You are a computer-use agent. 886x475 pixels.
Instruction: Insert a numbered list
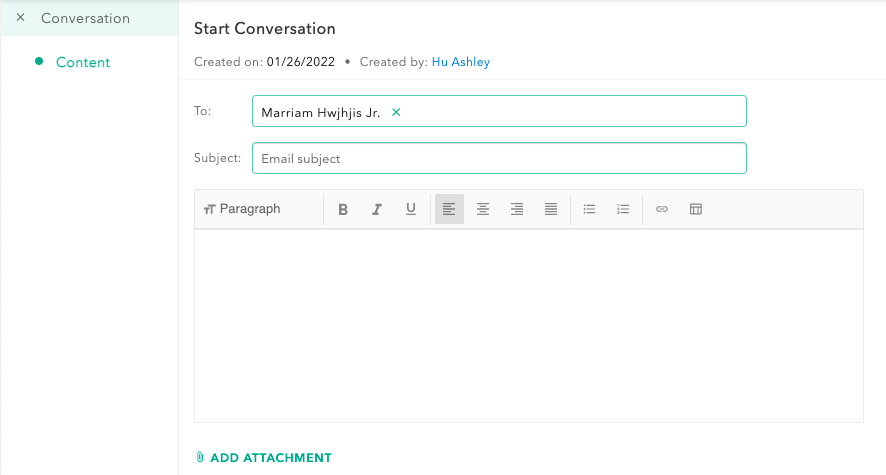[623, 209]
